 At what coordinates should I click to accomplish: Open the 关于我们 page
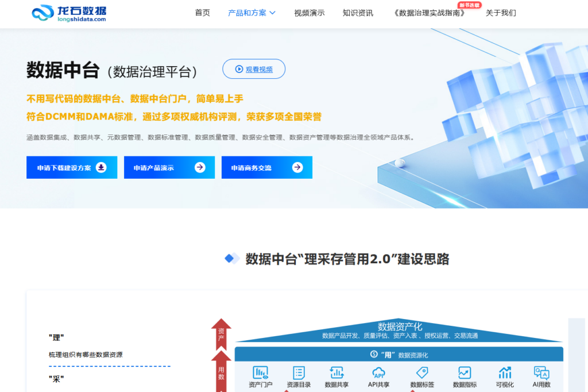[x=500, y=12]
